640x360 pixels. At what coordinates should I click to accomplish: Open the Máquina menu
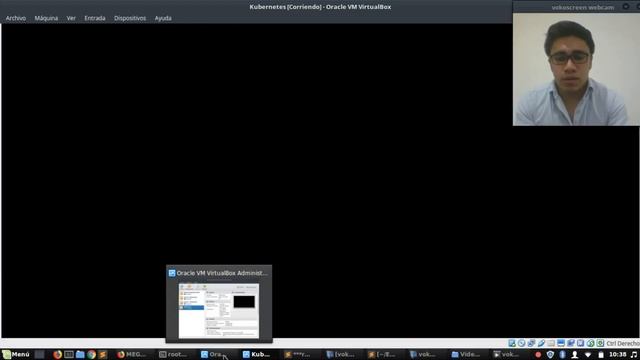click(46, 18)
